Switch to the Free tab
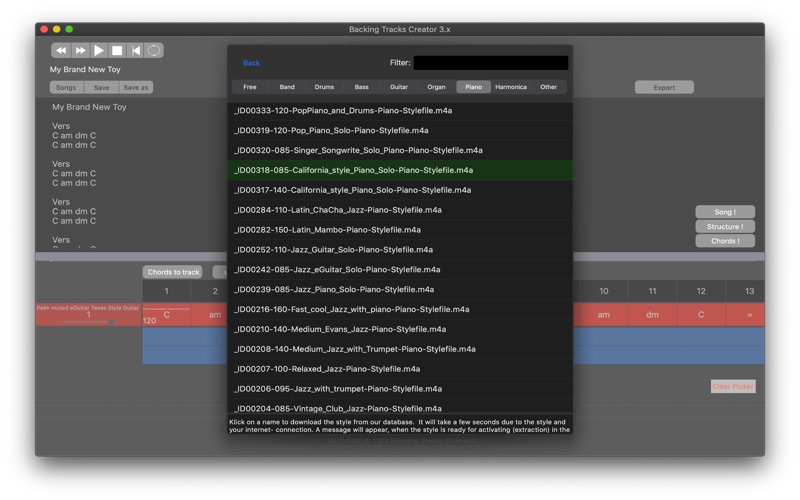The width and height of the screenshot is (800, 500). click(x=249, y=87)
